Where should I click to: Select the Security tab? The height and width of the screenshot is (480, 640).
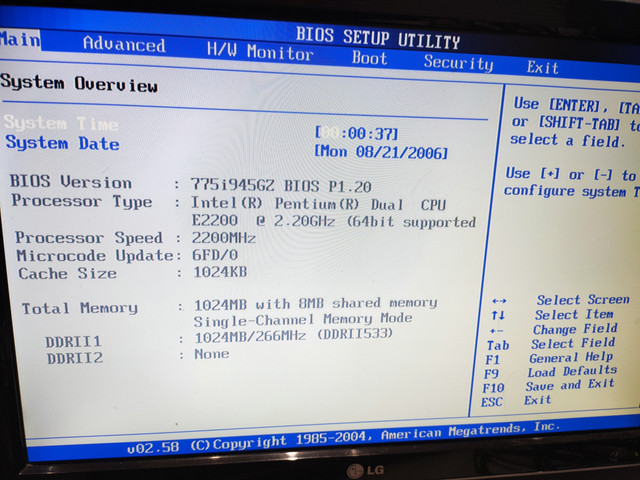458,63
